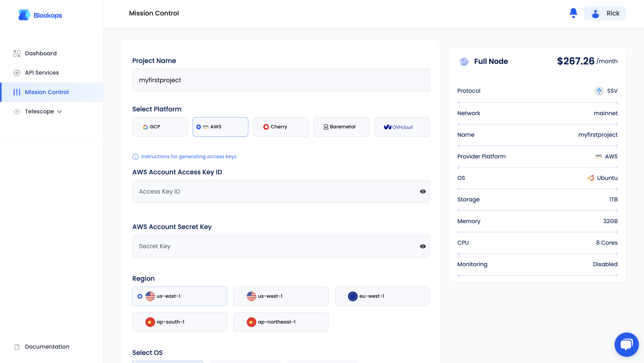This screenshot has height=363, width=644.
Task: Click the $267.26 monthly price
Action: pos(575,61)
